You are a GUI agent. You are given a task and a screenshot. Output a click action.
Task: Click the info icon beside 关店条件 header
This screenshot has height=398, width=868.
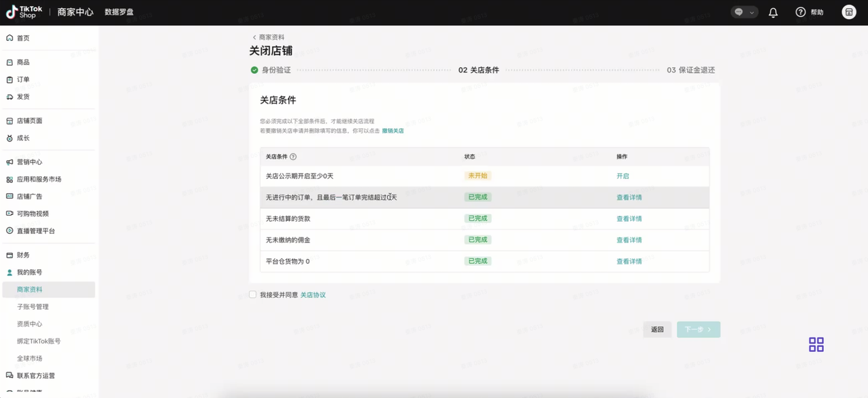(293, 157)
